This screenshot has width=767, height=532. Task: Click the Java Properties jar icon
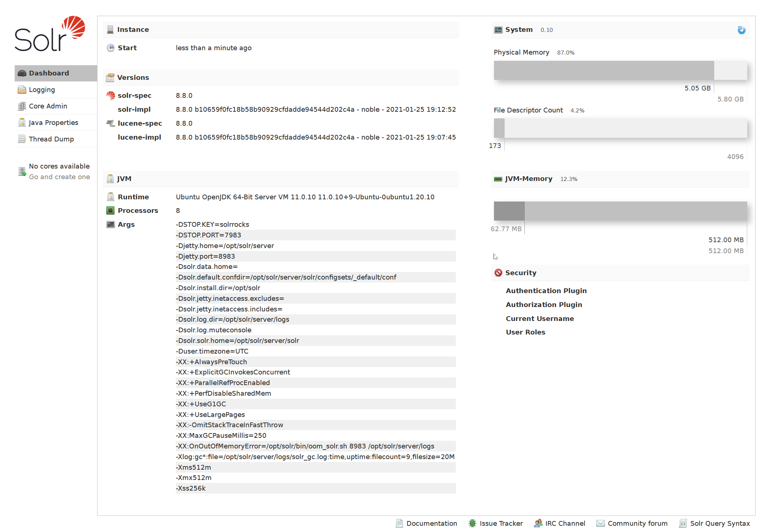click(x=22, y=123)
